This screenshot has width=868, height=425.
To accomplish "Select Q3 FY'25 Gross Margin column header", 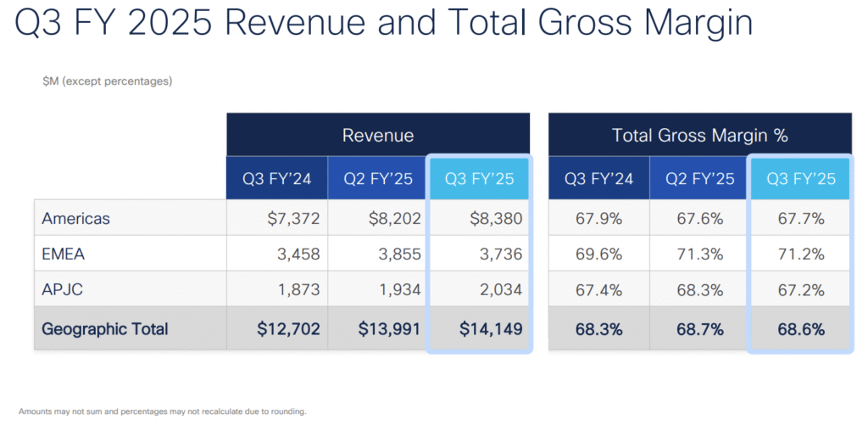I will [x=801, y=179].
